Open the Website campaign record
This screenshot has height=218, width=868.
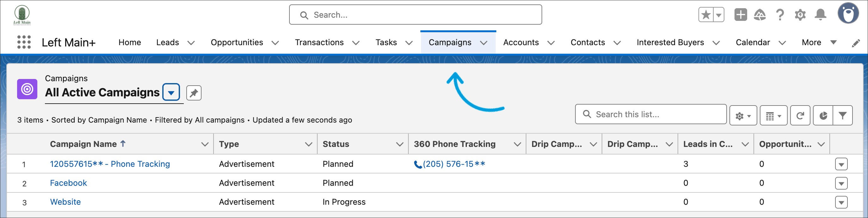65,202
